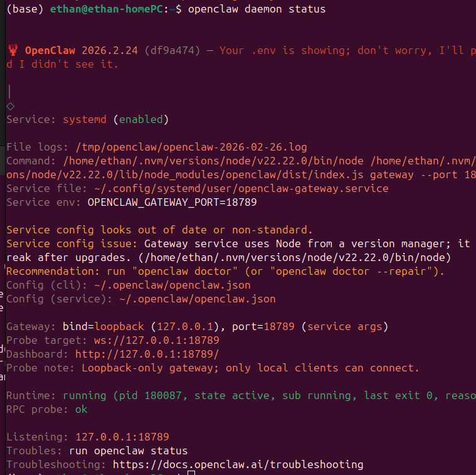Screen dimensions: 476x475
Task: Click the commit hash (df9a474)
Action: click(172, 50)
